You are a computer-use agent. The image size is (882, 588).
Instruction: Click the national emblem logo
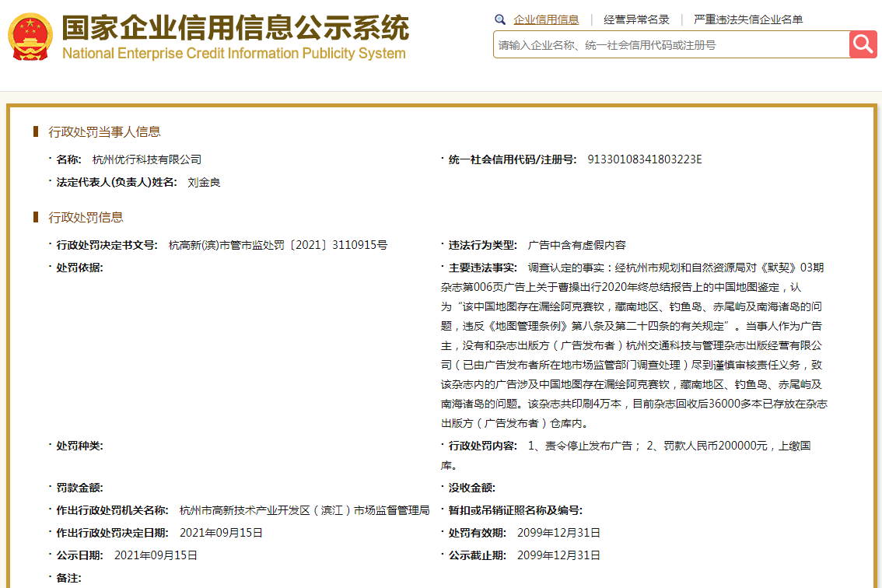[30, 37]
